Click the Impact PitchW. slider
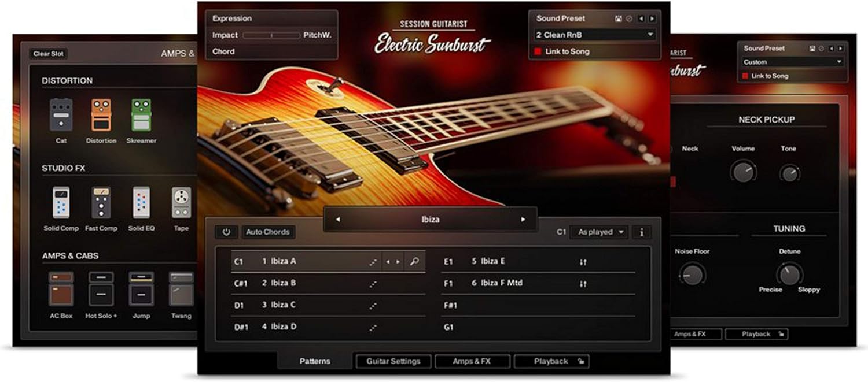 click(x=271, y=35)
